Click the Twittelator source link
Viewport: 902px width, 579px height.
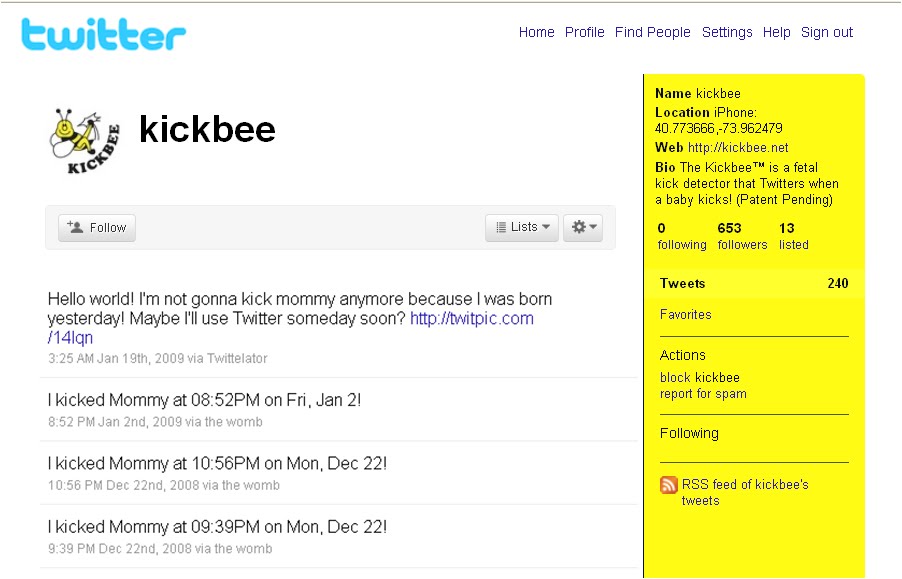237,358
